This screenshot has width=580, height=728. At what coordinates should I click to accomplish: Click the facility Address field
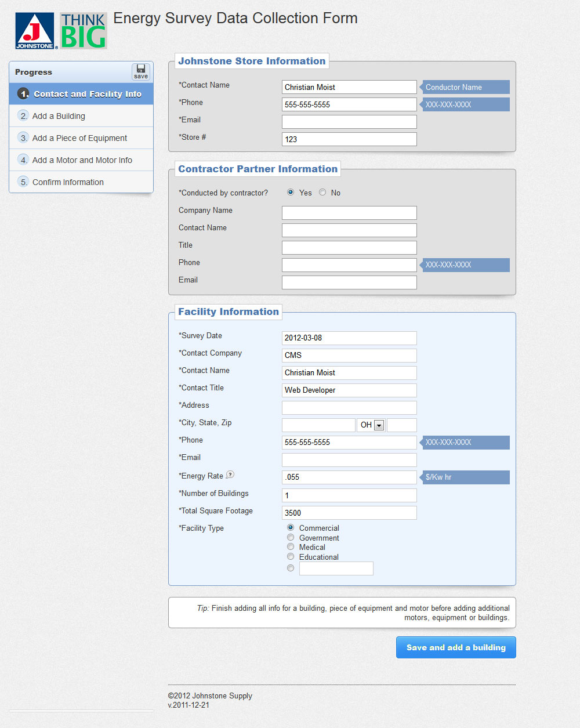click(x=349, y=408)
